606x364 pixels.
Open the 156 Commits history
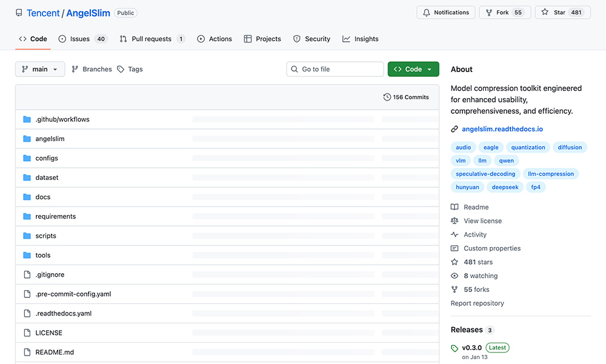click(406, 97)
